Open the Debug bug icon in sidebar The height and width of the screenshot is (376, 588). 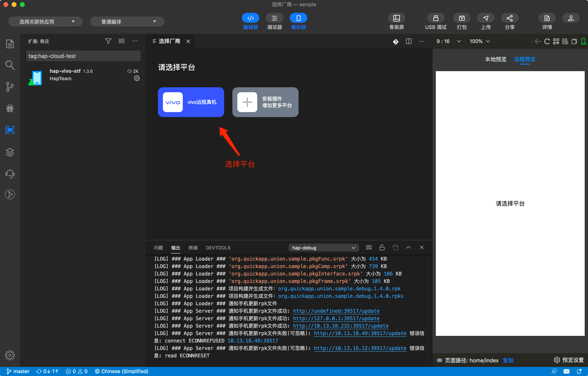coord(10,108)
